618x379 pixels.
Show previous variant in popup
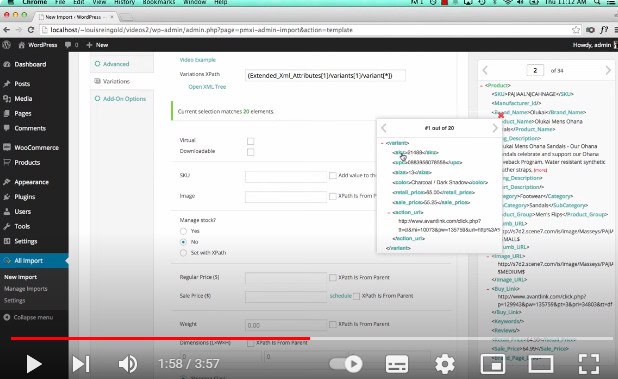click(x=384, y=128)
